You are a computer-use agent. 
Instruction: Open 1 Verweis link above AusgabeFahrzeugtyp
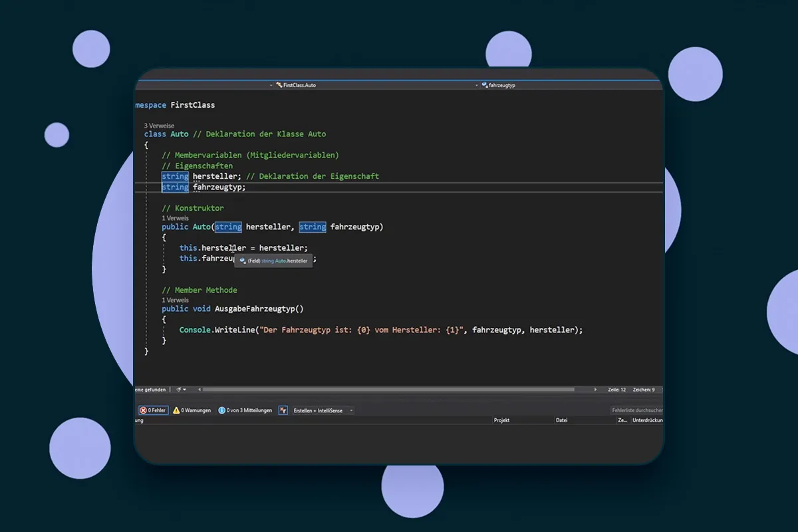tap(175, 300)
